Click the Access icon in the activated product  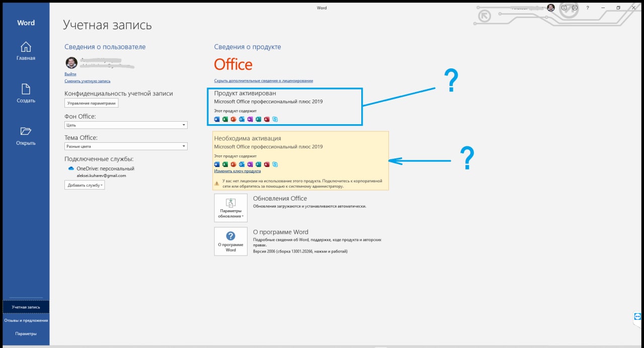pos(267,119)
